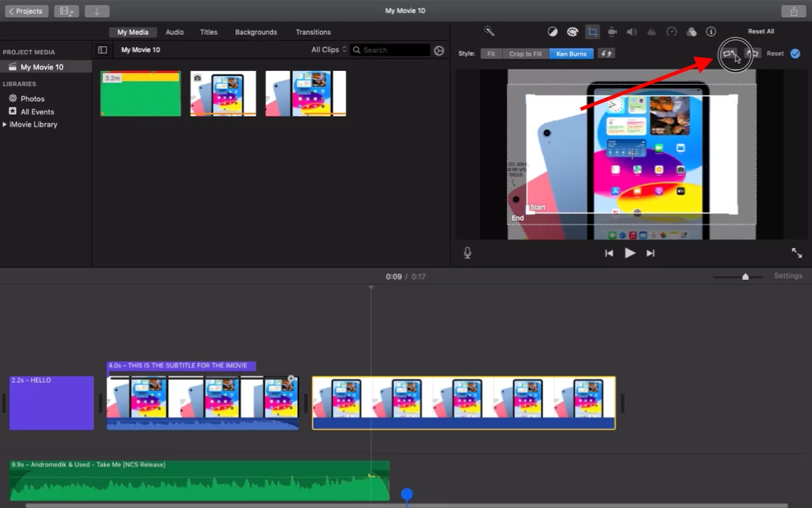This screenshot has width=812, height=508.
Task: Open Color Balance controls
Action: pos(553,32)
